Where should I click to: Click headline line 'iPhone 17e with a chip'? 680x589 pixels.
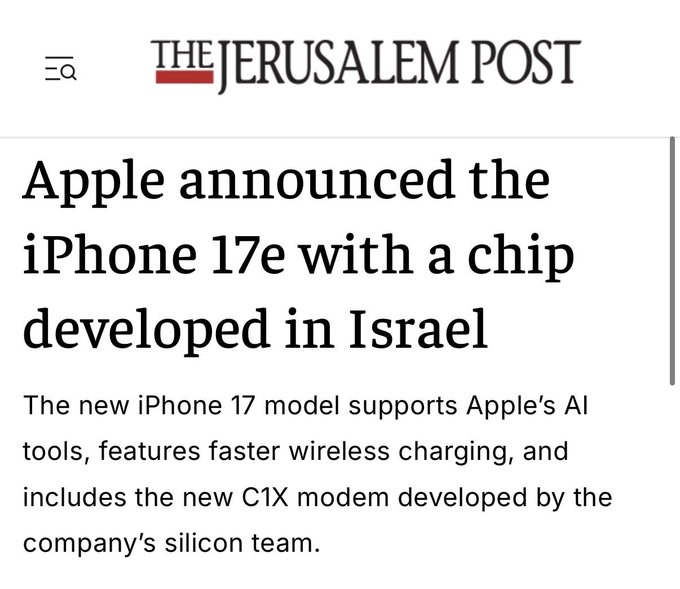coord(298,256)
